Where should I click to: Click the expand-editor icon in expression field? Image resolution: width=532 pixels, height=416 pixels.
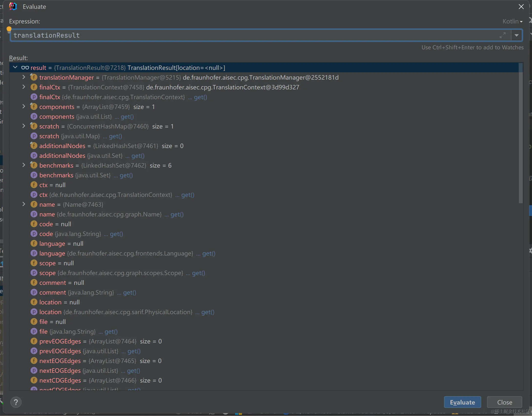coord(502,35)
